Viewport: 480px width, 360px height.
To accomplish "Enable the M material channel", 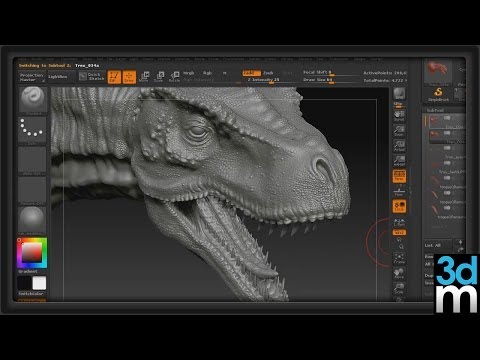I will (225, 73).
